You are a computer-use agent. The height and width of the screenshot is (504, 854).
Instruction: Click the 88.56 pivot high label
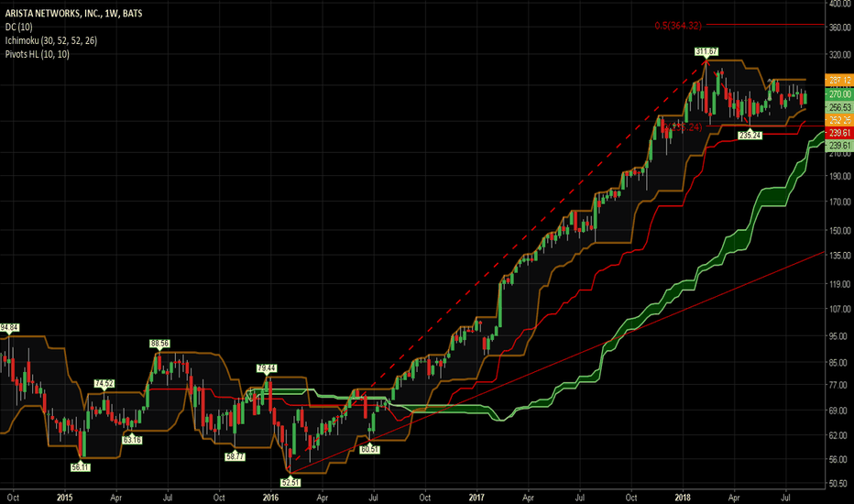pyautogui.click(x=159, y=344)
